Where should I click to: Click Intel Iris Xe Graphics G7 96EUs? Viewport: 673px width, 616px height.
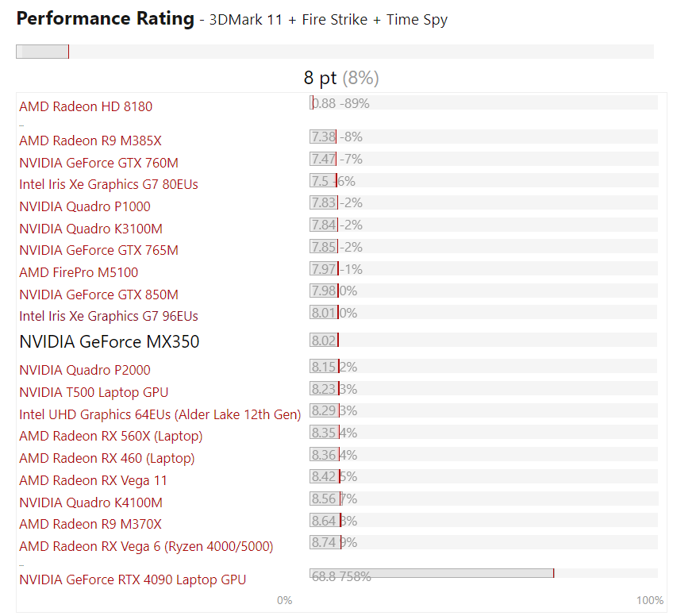coord(109,316)
